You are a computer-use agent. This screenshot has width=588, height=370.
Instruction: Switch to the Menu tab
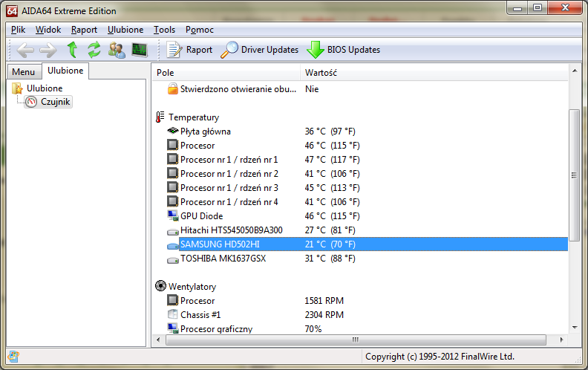[23, 71]
